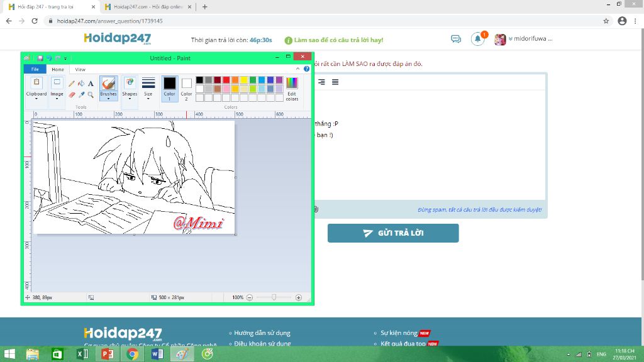Screen dimensions: 644x362
Task: Click the align right icon in answer editor
Action: pyautogui.click(x=321, y=82)
